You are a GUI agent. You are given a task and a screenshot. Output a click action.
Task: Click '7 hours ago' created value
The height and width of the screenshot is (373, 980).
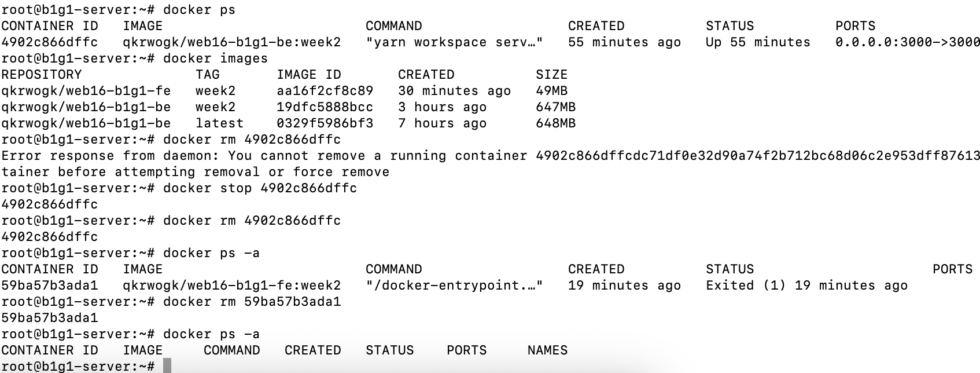[443, 123]
